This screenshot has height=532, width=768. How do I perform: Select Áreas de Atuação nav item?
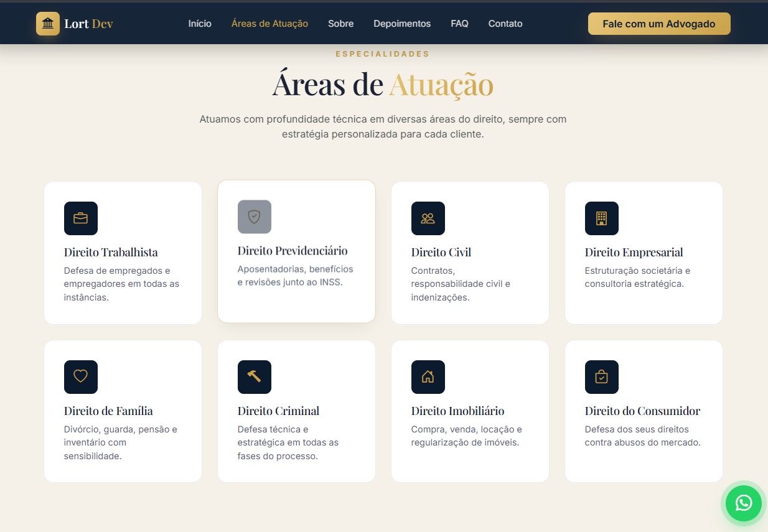pos(269,24)
